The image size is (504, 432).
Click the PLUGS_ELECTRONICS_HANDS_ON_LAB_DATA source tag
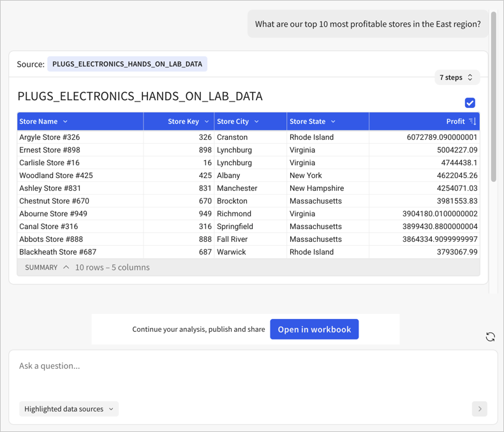(x=128, y=64)
